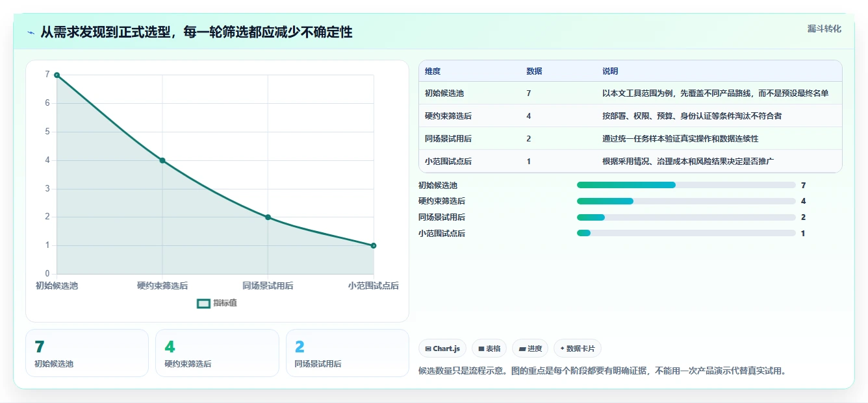This screenshot has height=403, width=868.
Task: Click value 4 beside the progress bar
Action: click(804, 201)
